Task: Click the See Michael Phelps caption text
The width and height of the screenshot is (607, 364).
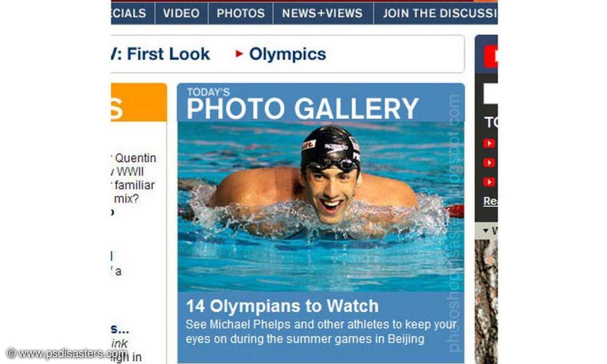Action: 321,332
